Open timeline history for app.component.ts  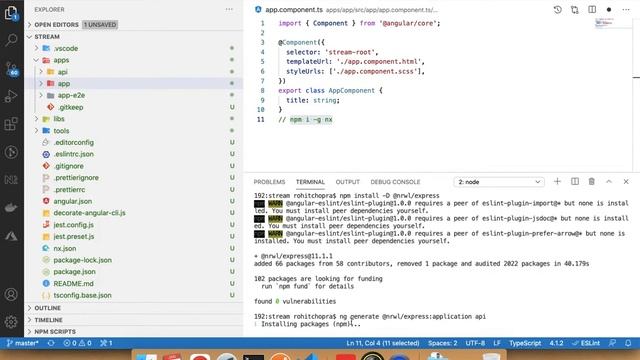[558, 9]
